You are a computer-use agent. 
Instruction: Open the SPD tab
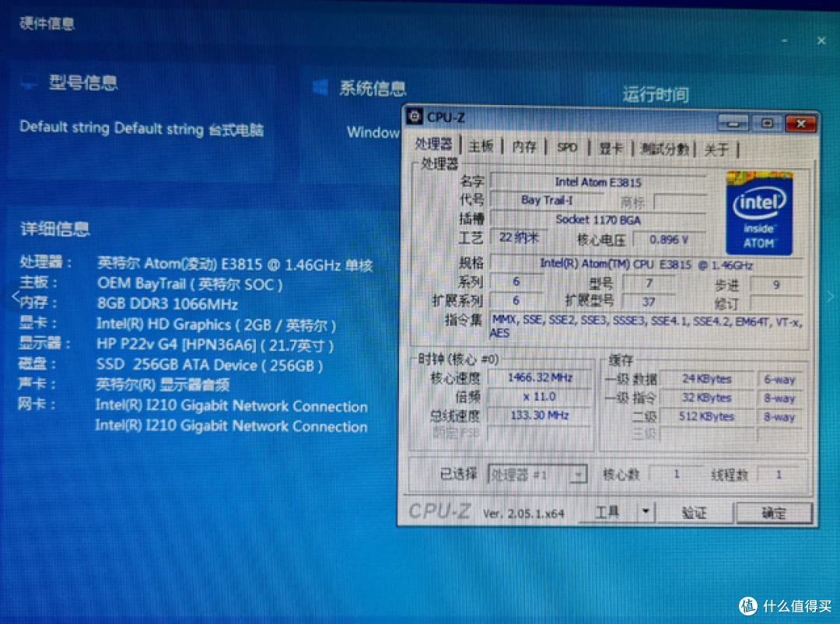click(x=567, y=147)
